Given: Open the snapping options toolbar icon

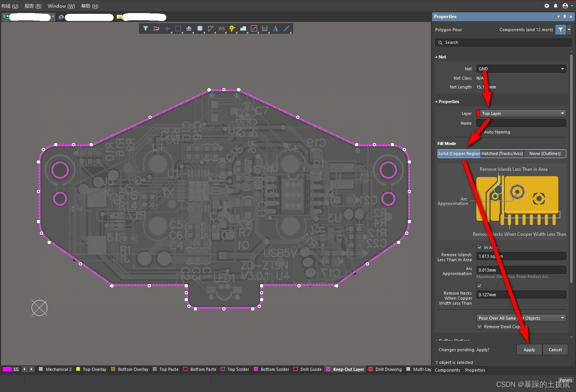Looking at the screenshot, I should 156,28.
